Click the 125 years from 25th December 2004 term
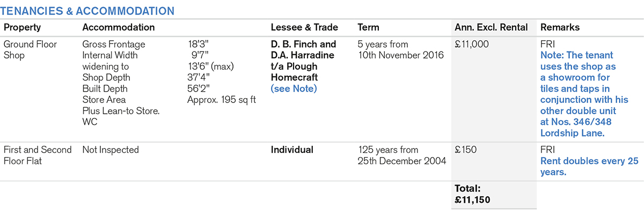 [x=401, y=155]
